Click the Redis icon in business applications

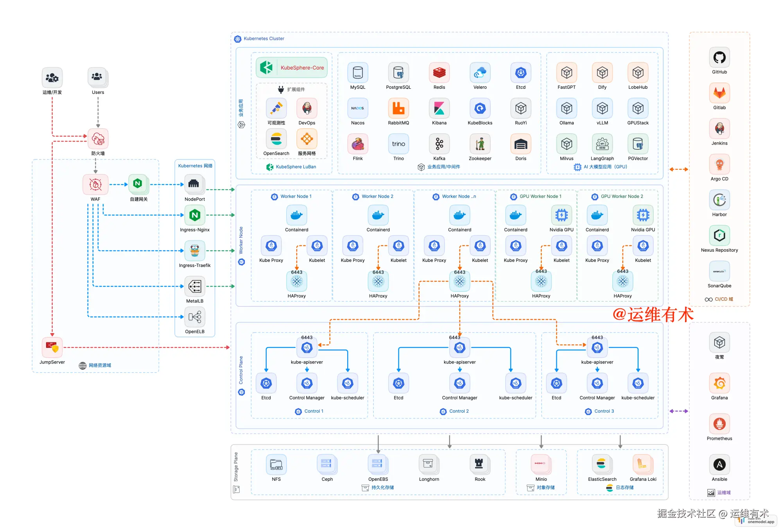coord(439,73)
